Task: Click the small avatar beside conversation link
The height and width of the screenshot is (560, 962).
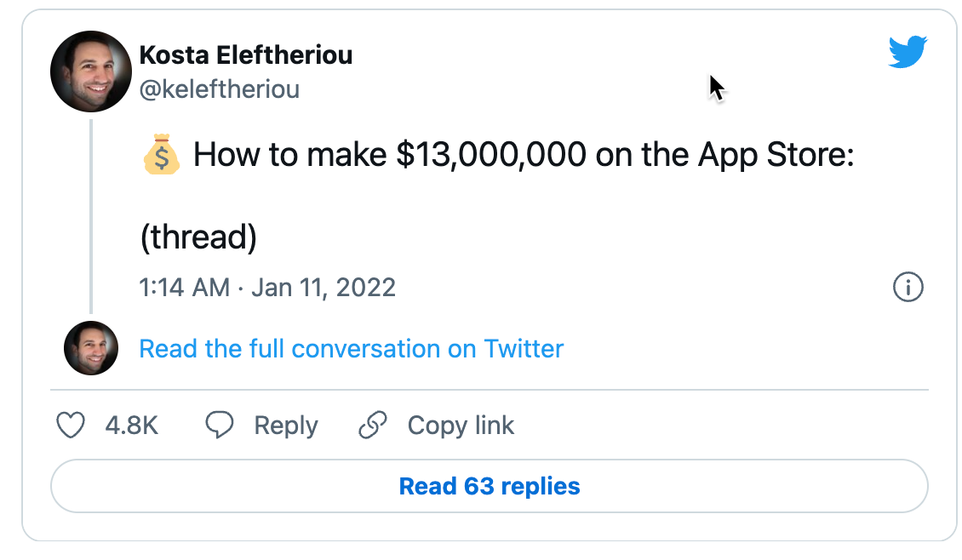Action: (91, 348)
